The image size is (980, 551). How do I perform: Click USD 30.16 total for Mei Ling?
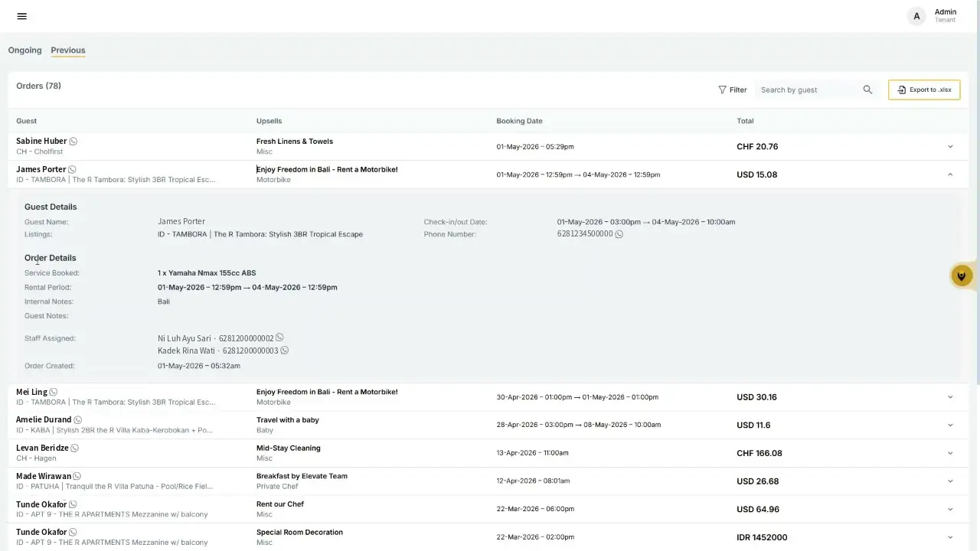(756, 397)
